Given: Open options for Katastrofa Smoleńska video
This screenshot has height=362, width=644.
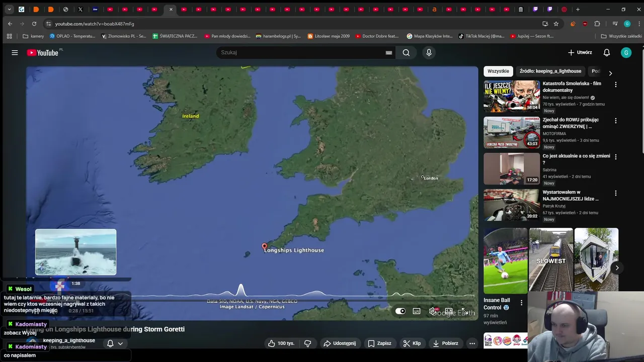Looking at the screenshot, I should (x=615, y=84).
